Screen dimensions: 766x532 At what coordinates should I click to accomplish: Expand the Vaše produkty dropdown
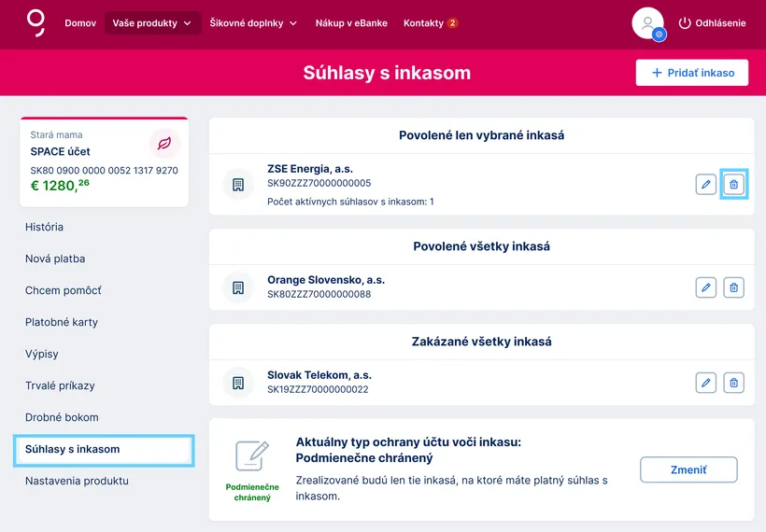[152, 23]
